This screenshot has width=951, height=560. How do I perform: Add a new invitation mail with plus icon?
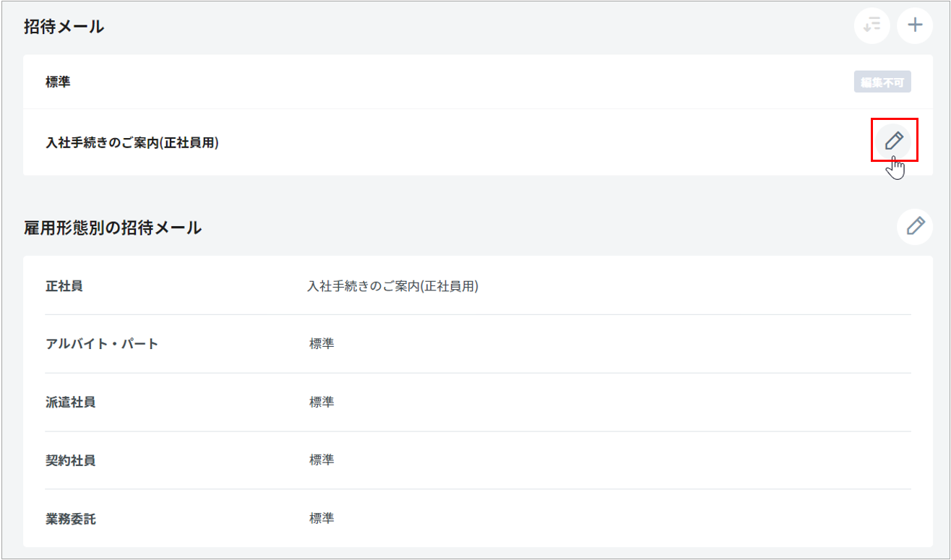pos(915,25)
